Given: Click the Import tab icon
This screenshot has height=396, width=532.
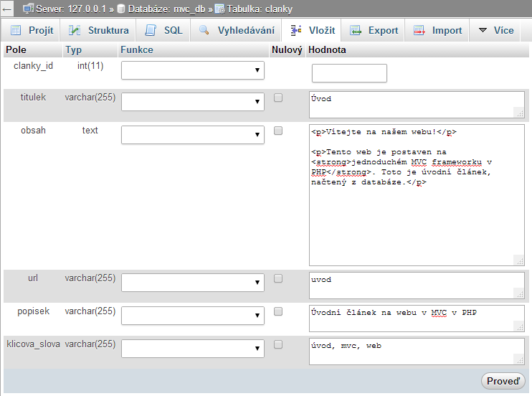Looking at the screenshot, I should click(419, 31).
